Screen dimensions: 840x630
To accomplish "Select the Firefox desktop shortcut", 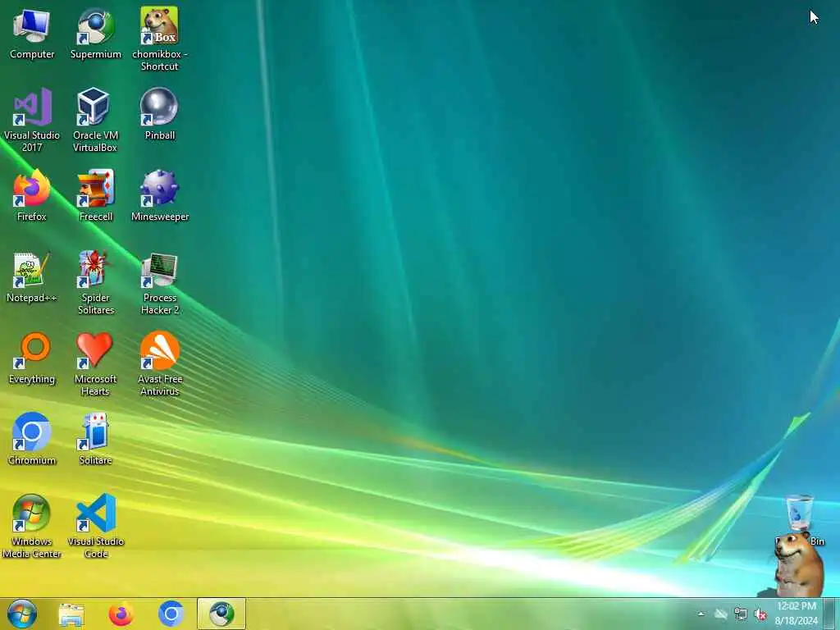I will (32, 195).
